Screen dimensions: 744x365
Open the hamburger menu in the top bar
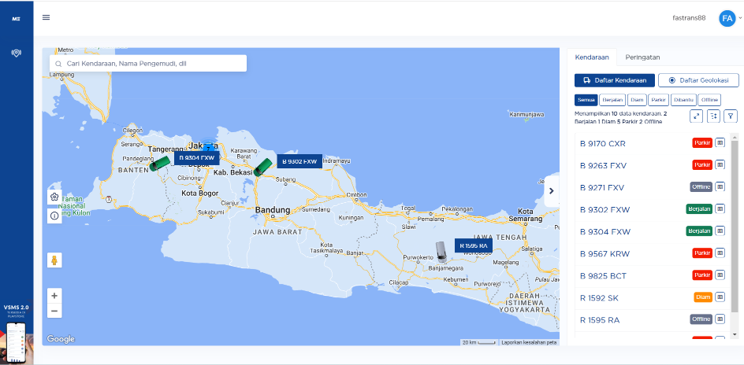click(46, 18)
